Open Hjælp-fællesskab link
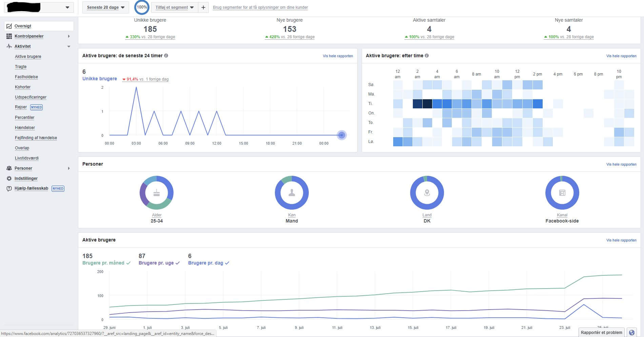Viewport: 644px width, 337px height. pos(31,188)
